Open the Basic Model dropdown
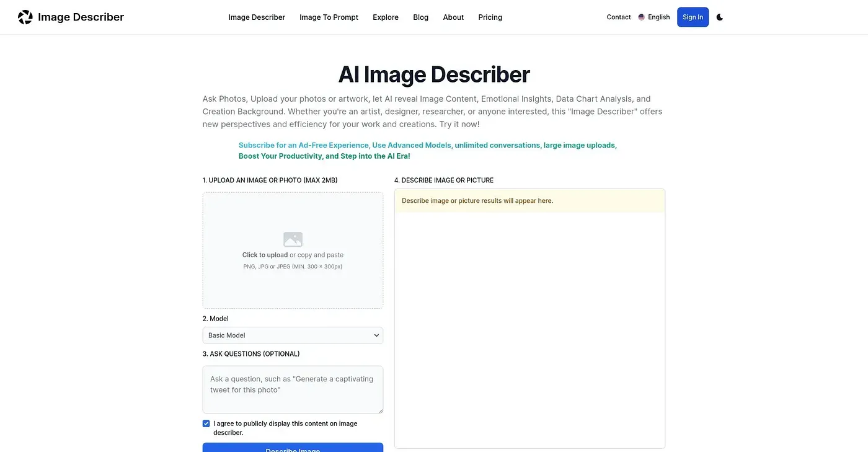The height and width of the screenshot is (452, 868). point(293,335)
